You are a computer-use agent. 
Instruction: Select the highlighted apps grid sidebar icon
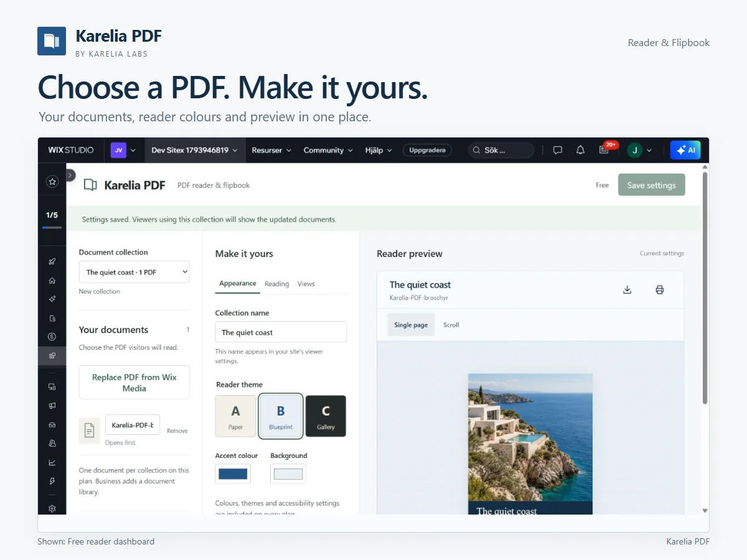[52, 356]
